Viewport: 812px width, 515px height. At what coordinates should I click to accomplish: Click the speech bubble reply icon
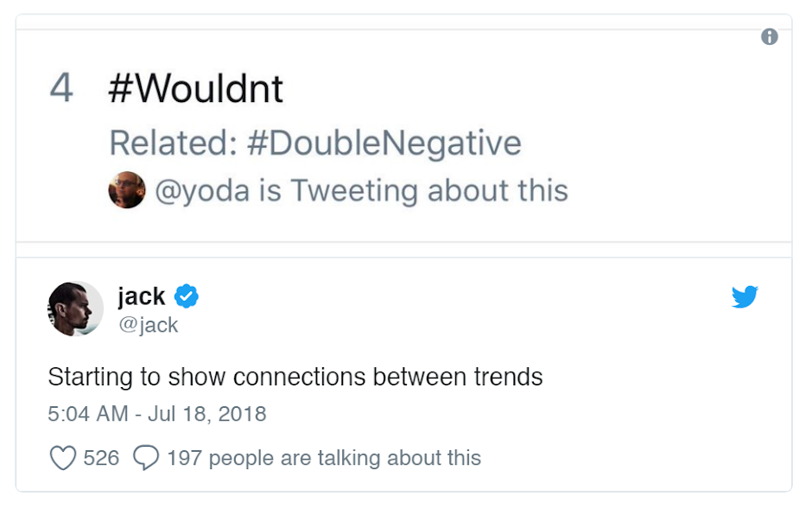point(146,457)
